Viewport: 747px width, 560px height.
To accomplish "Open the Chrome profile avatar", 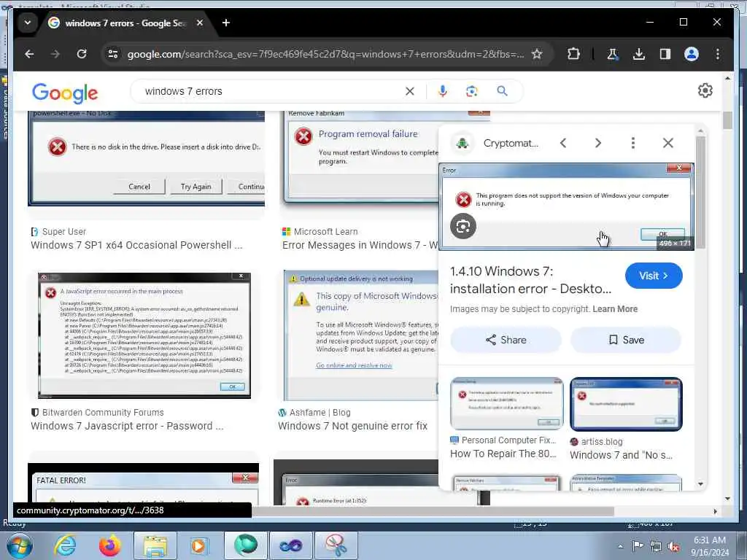I will click(692, 54).
